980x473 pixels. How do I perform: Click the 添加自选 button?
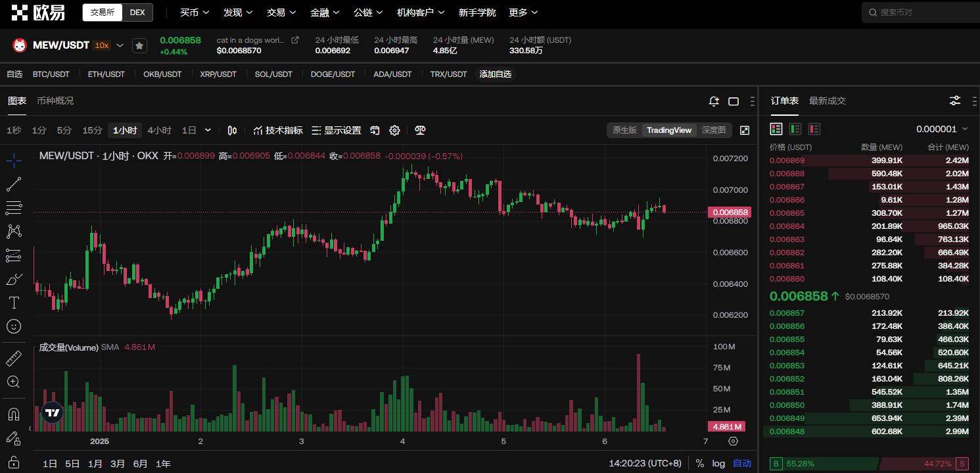click(495, 74)
